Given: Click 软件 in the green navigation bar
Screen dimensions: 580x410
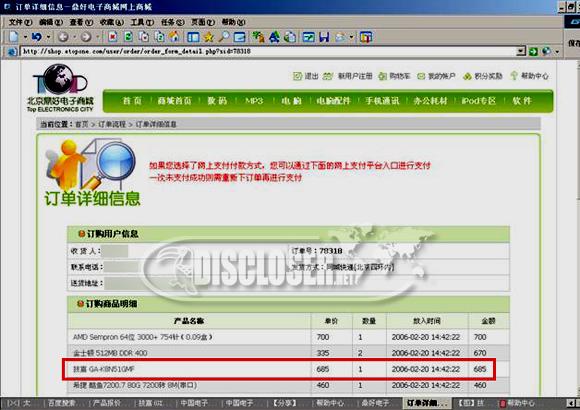Looking at the screenshot, I should pos(522,101).
